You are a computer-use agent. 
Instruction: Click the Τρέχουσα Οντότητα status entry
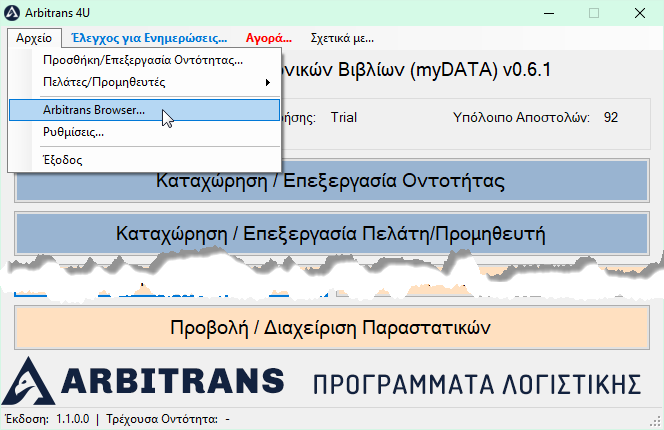coord(168,419)
